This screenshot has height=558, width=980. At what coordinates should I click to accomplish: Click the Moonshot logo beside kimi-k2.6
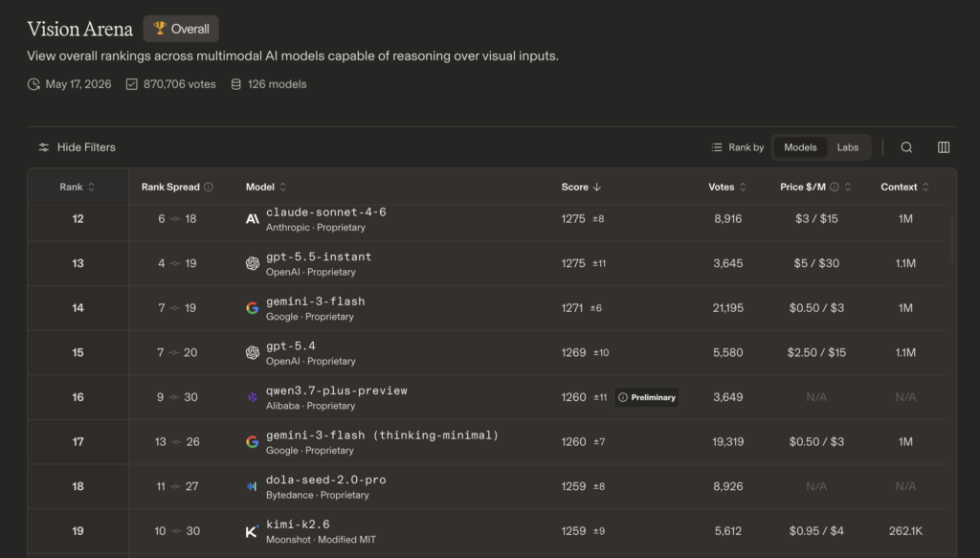253,531
